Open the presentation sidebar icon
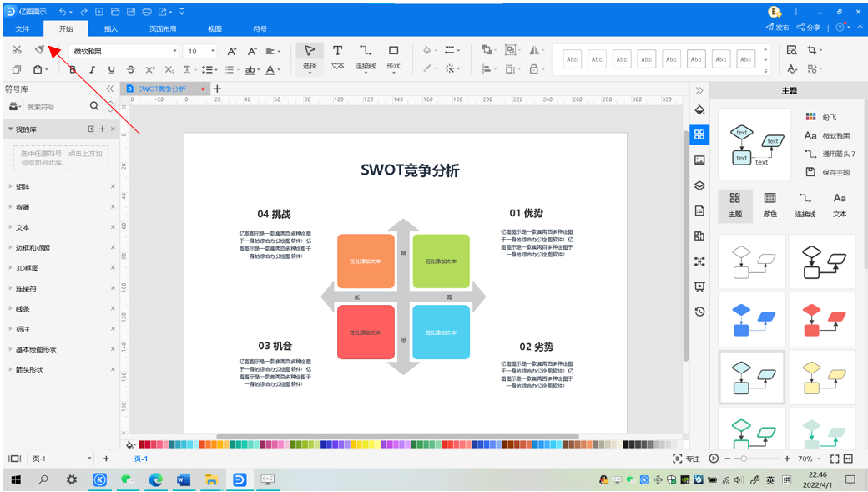 pos(699,287)
